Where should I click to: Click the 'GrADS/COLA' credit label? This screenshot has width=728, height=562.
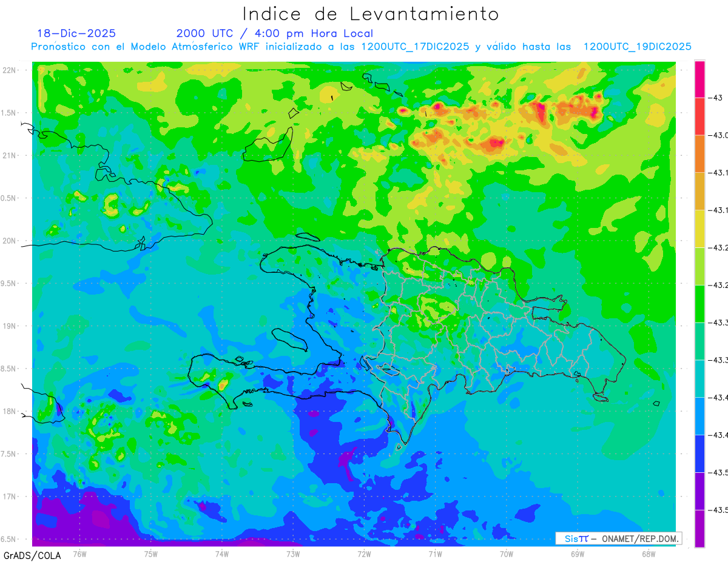point(32,555)
